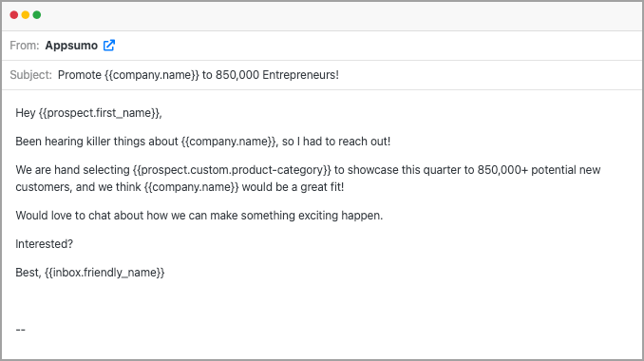Click the {{prospect.custom.product-category}} variable
This screenshot has width=644, height=361.
pos(232,170)
